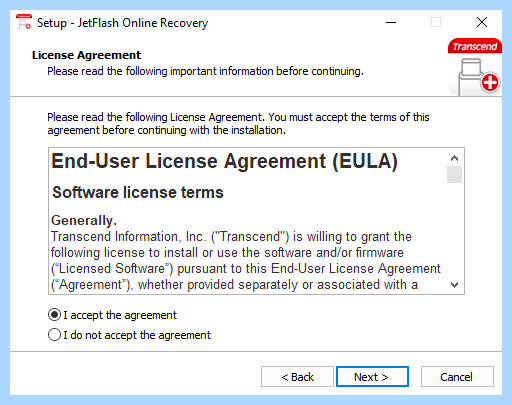Viewport: 512px width, 405px height.
Task: Select I do not accept the agreement
Action: coord(129,335)
